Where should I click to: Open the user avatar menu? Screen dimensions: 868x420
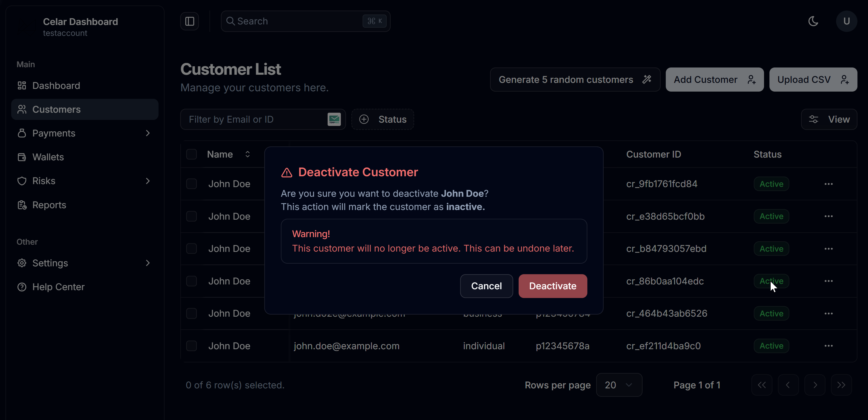tap(846, 21)
